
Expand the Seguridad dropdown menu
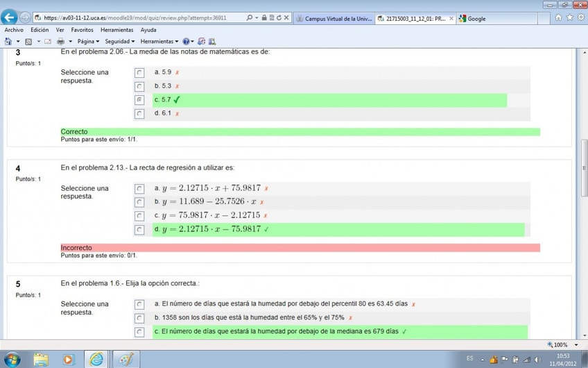(x=120, y=41)
